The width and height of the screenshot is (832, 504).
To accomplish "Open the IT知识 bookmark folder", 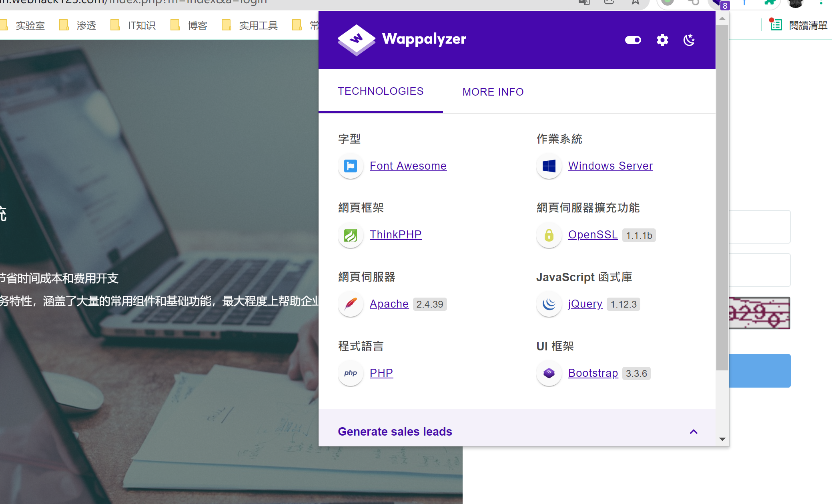I will click(133, 26).
